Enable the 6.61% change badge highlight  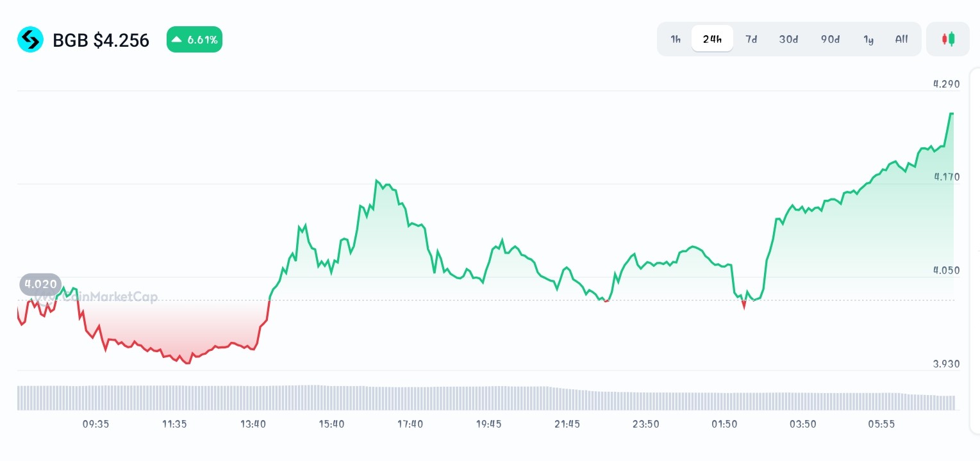[194, 39]
